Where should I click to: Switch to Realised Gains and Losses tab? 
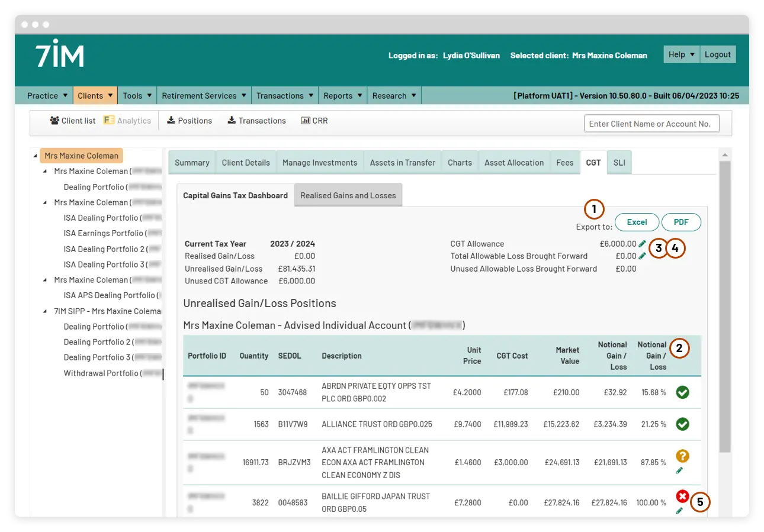pyautogui.click(x=348, y=195)
